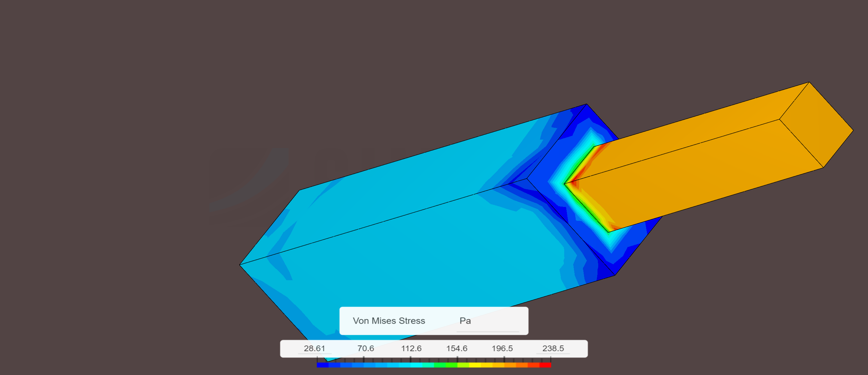868x375 pixels.
Task: Select the 70.6 label on the legend scale
Action: pyautogui.click(x=365, y=348)
